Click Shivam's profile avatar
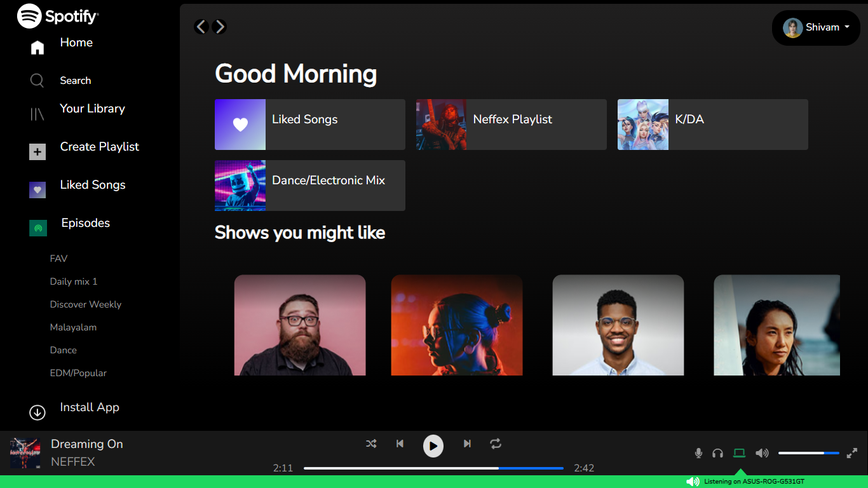 click(x=792, y=27)
